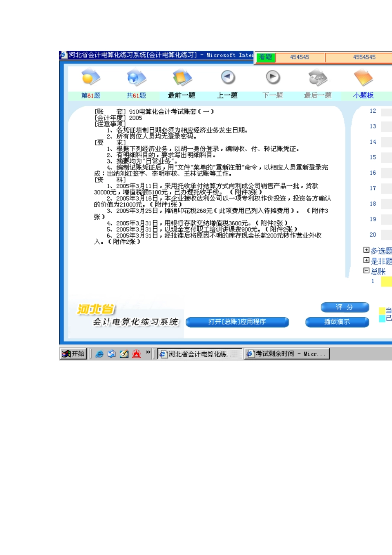Click the Outlook Express quick launch icon

point(111,354)
